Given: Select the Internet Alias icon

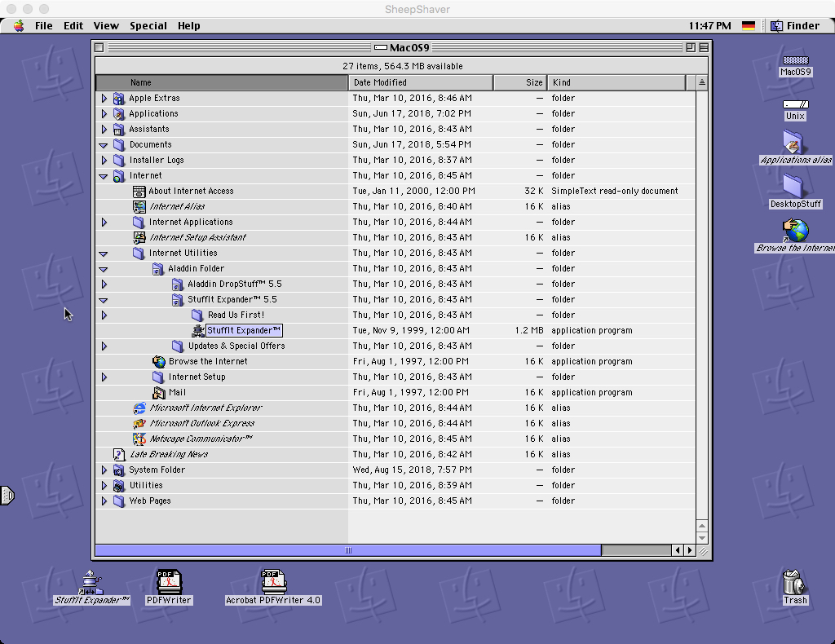Looking at the screenshot, I should click(139, 206).
